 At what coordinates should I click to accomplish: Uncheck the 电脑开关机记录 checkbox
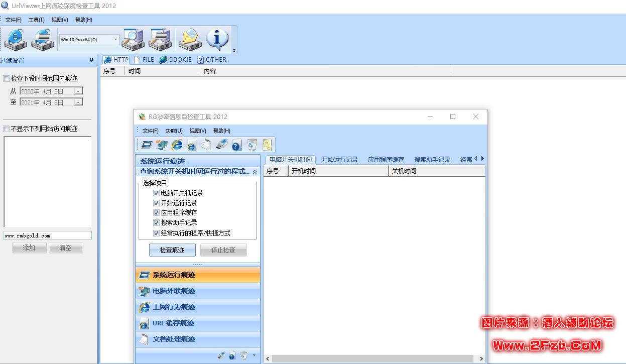(x=156, y=193)
